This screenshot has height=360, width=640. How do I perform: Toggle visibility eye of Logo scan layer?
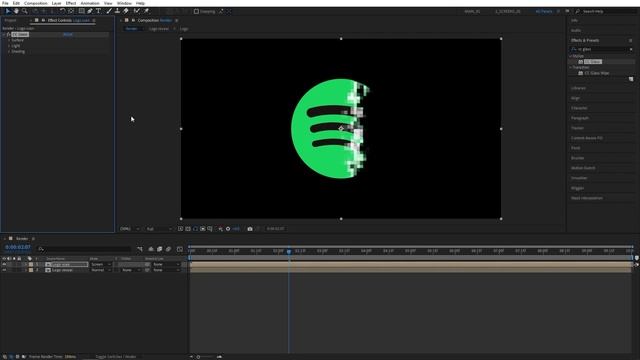pos(4,264)
